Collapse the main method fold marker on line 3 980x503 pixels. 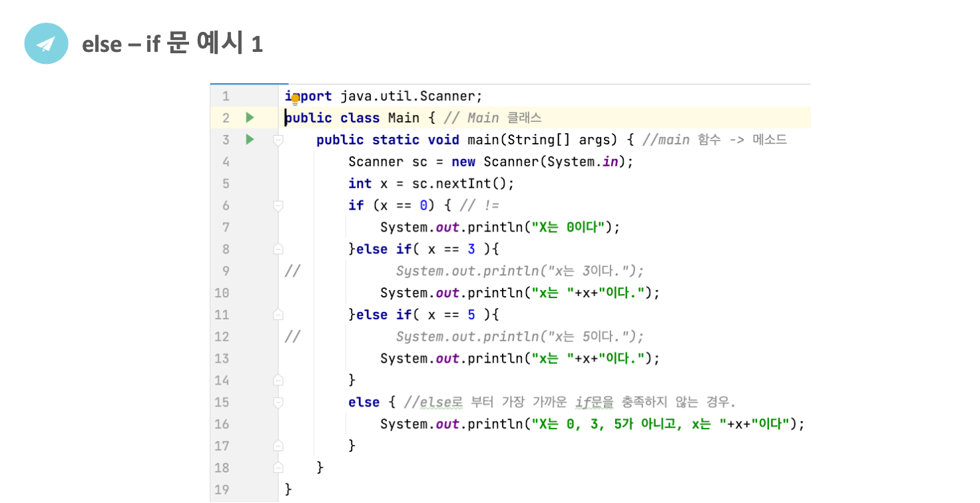click(x=278, y=140)
